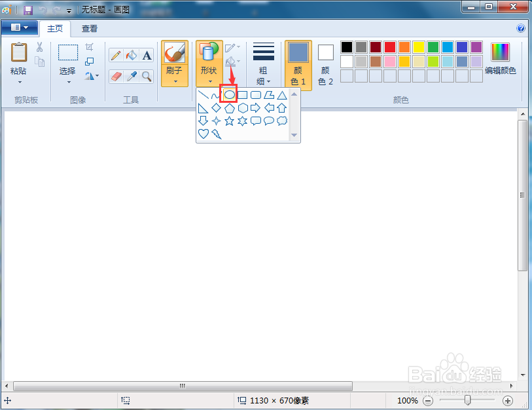The height and width of the screenshot is (410, 532).
Task: Choose the Five-point star shape
Action: [x=230, y=121]
